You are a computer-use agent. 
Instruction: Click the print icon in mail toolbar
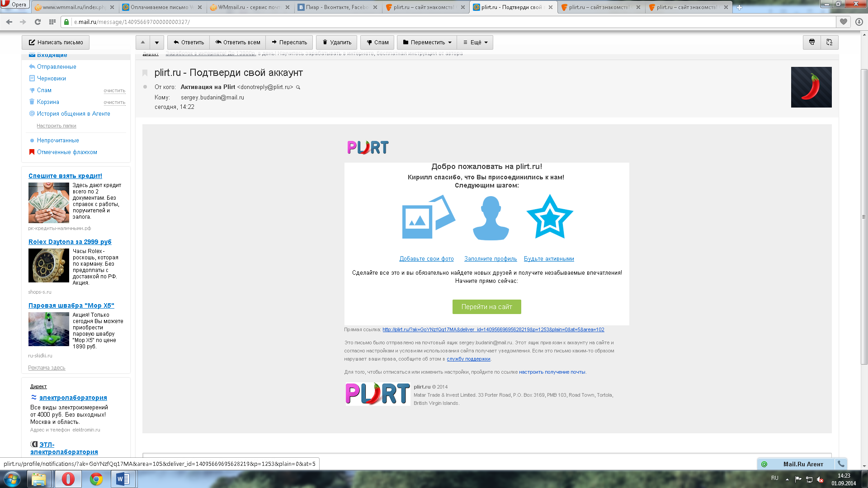pyautogui.click(x=811, y=42)
